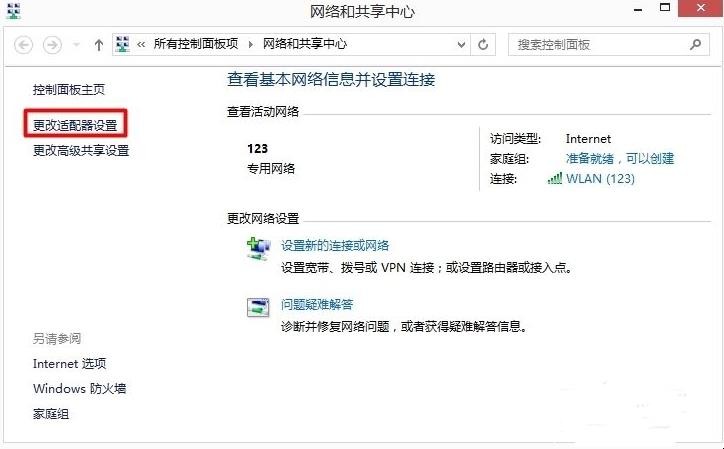Select the network name 123 text
The height and width of the screenshot is (449, 724).
click(x=257, y=148)
